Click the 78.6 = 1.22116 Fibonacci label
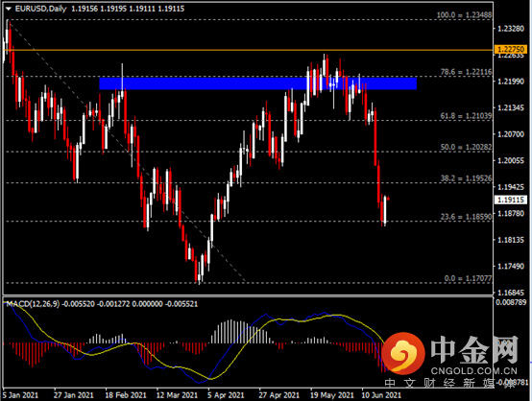 point(466,72)
